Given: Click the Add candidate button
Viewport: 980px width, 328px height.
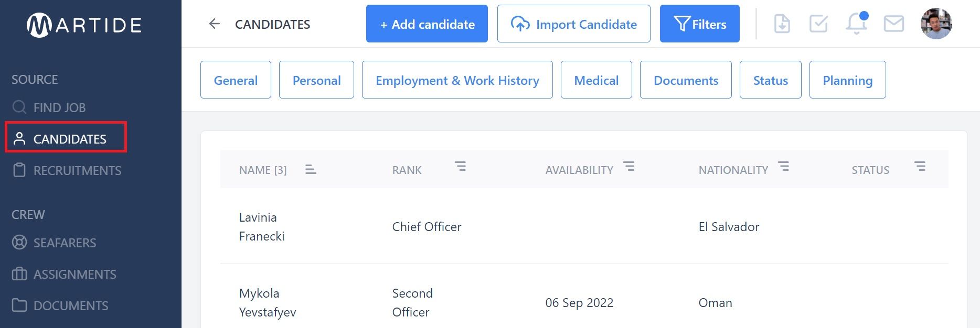Looking at the screenshot, I should click(427, 24).
